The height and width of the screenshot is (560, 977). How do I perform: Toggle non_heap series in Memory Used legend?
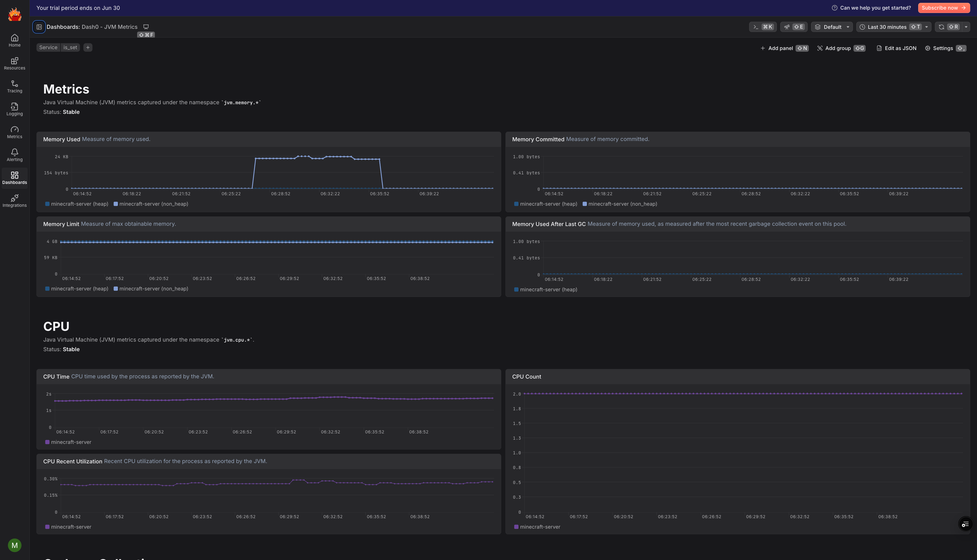154,204
